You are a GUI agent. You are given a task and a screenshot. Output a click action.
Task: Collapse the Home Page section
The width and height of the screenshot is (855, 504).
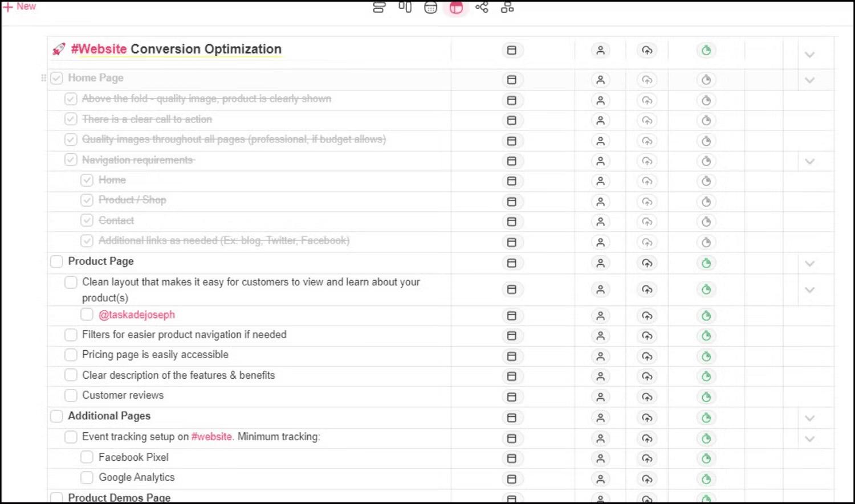[809, 80]
